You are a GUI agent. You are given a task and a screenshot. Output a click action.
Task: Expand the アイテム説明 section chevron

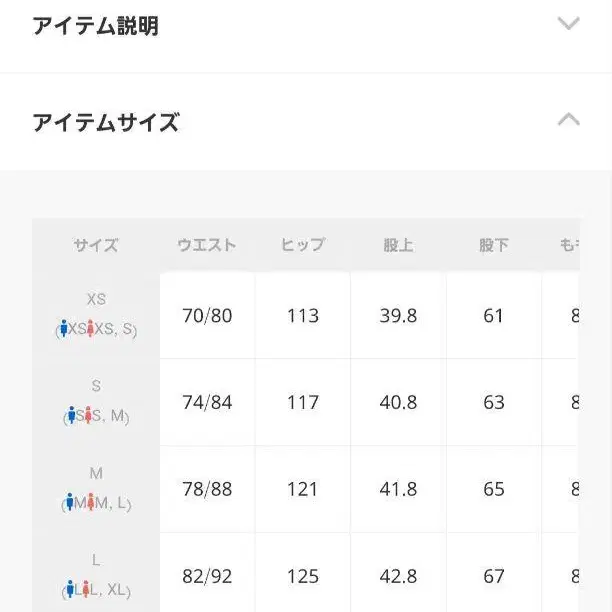coord(568,24)
